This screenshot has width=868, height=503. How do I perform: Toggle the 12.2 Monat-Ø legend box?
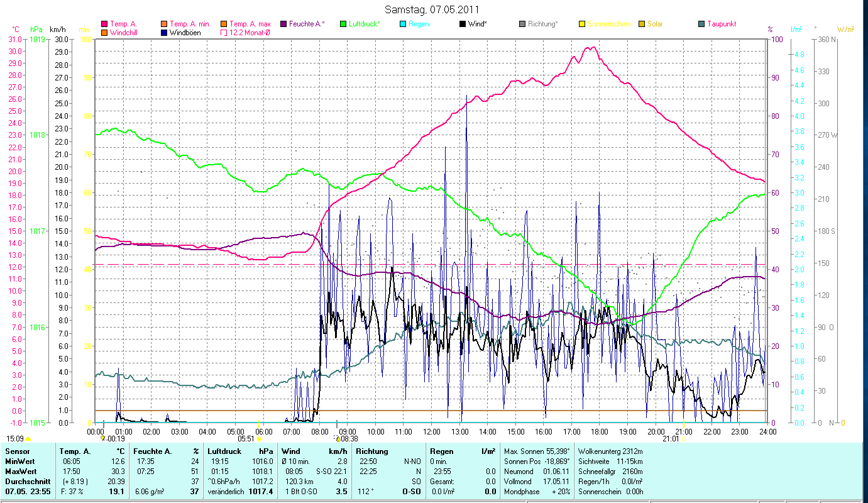pos(224,33)
